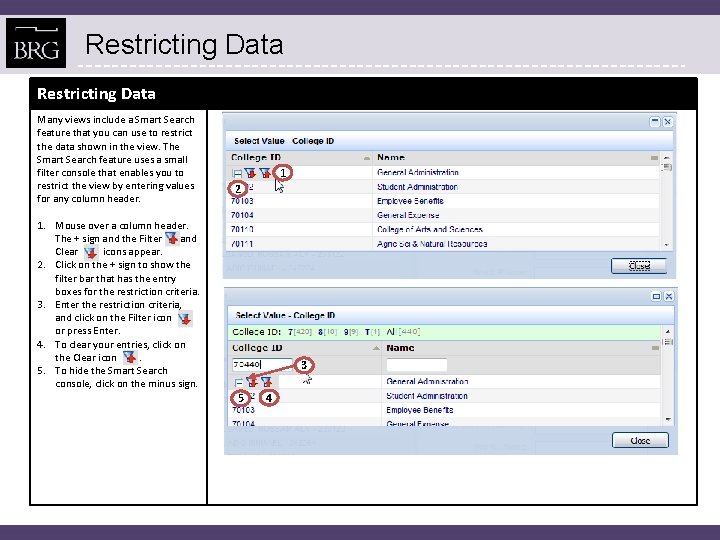Filter College ID by 'T[1]' link
Image resolution: width=720 pixels, height=540 pixels.
click(372, 332)
